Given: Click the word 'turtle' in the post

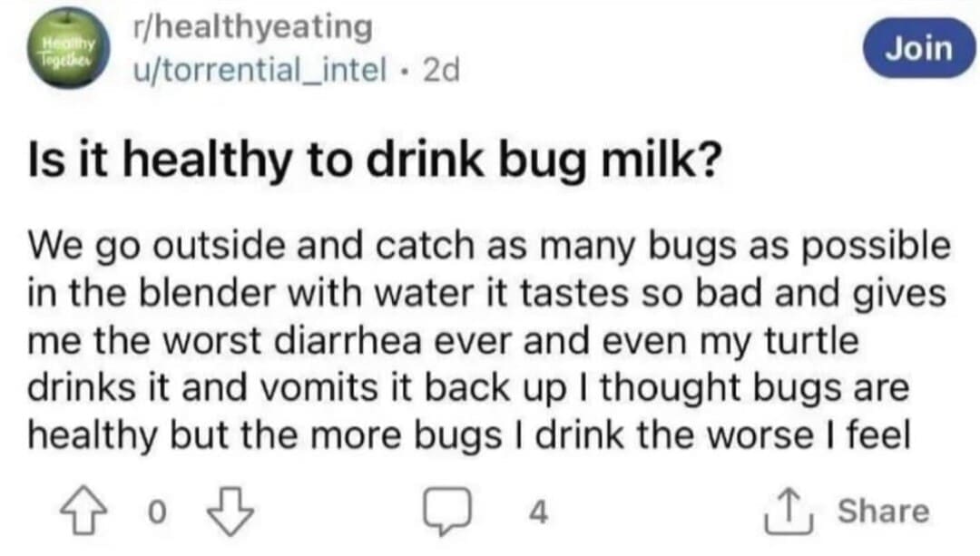Looking at the screenshot, I should coord(812,343).
